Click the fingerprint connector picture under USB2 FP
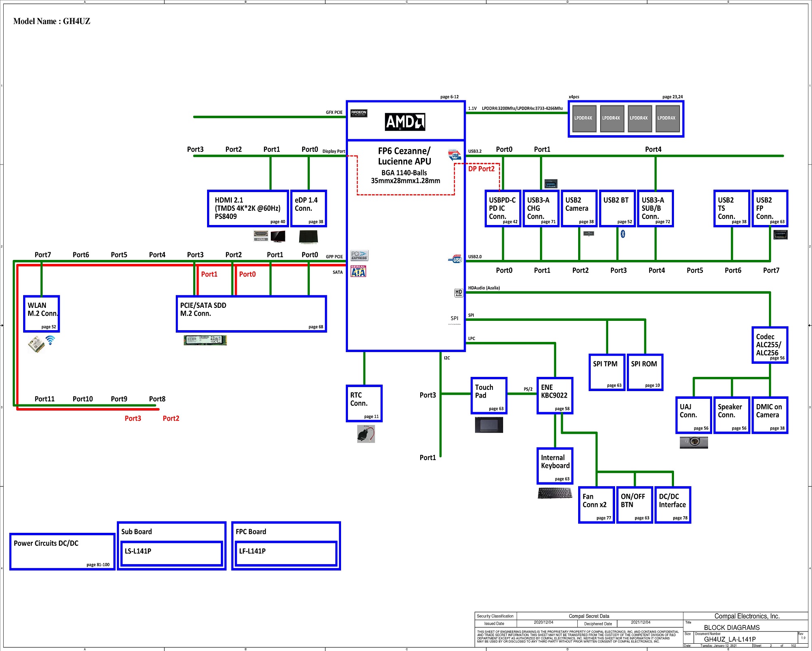 click(780, 235)
